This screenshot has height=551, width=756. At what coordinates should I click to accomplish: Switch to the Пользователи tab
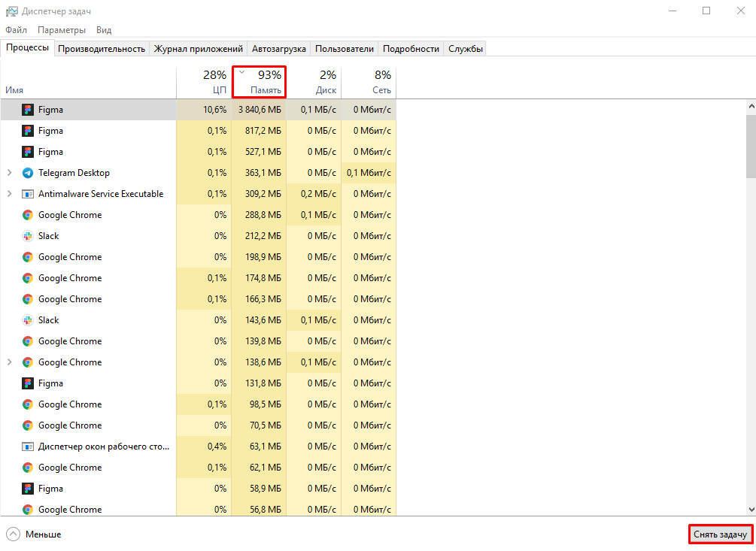(x=345, y=49)
